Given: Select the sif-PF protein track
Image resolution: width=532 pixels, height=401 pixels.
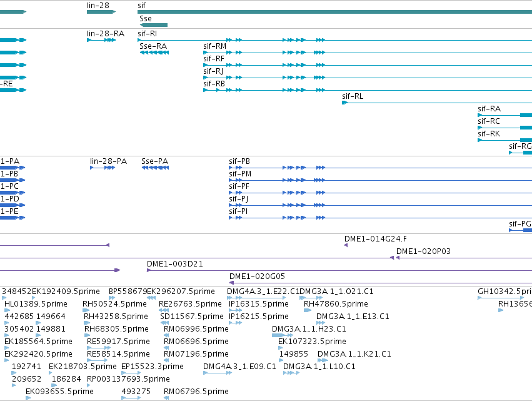Looking at the screenshot, I should [x=380, y=193].
